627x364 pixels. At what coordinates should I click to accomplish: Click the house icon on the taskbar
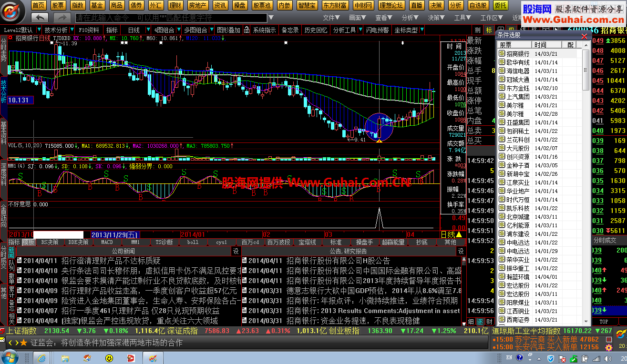pyautogui.click(x=87, y=357)
